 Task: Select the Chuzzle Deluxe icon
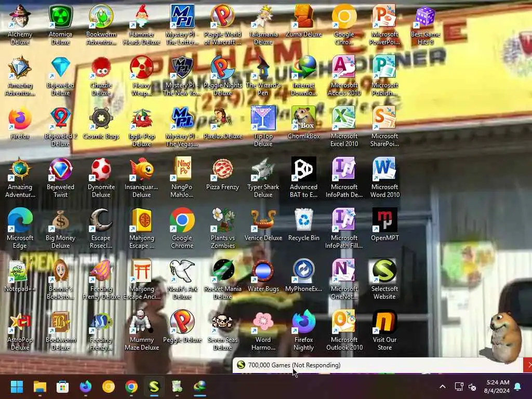click(x=101, y=76)
